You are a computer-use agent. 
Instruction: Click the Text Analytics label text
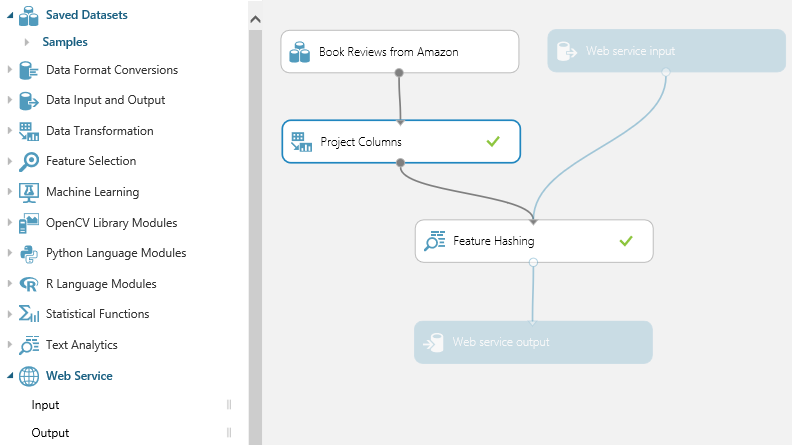coord(82,345)
